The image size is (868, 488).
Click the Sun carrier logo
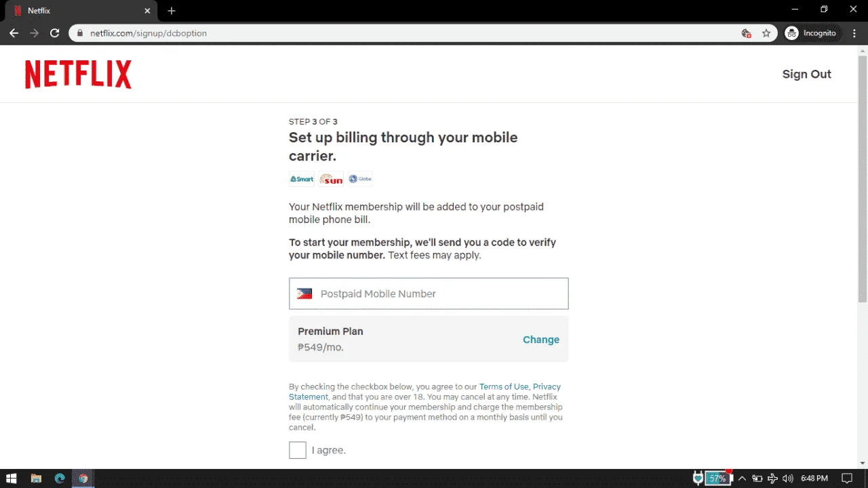point(331,179)
